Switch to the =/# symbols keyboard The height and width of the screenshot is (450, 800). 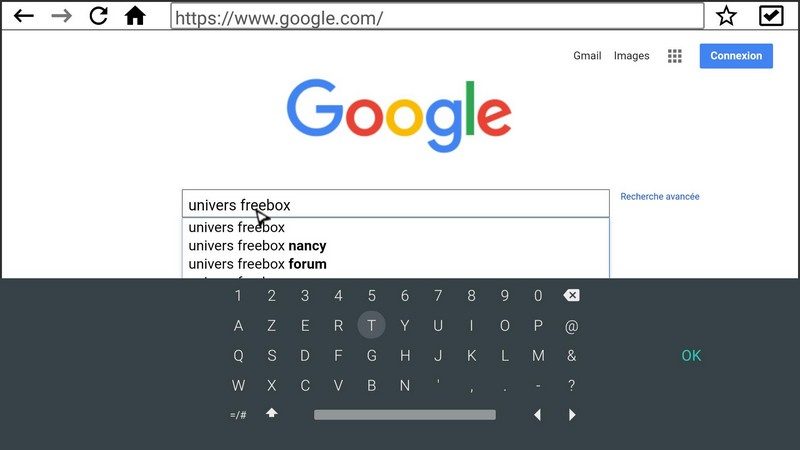click(238, 415)
